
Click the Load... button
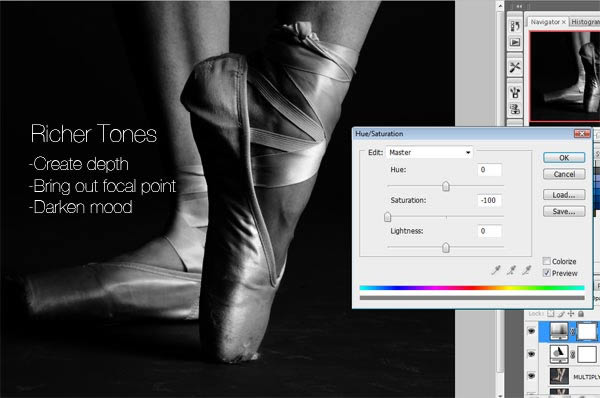(564, 195)
